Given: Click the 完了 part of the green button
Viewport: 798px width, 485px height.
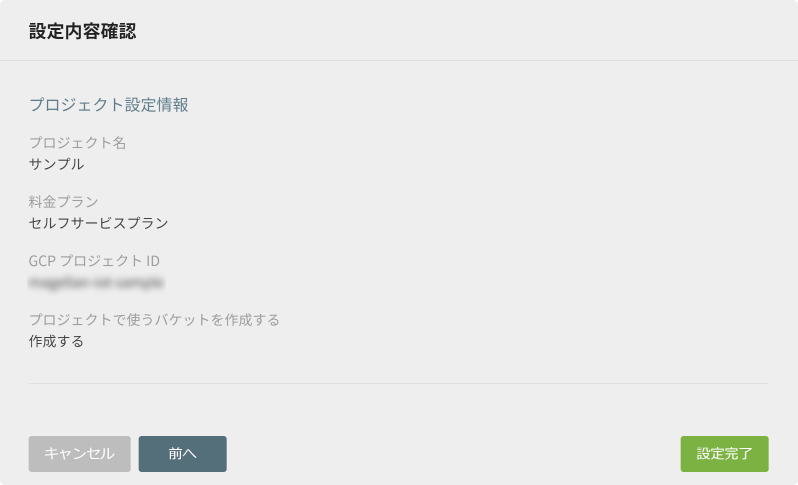Looking at the screenshot, I should point(738,453).
